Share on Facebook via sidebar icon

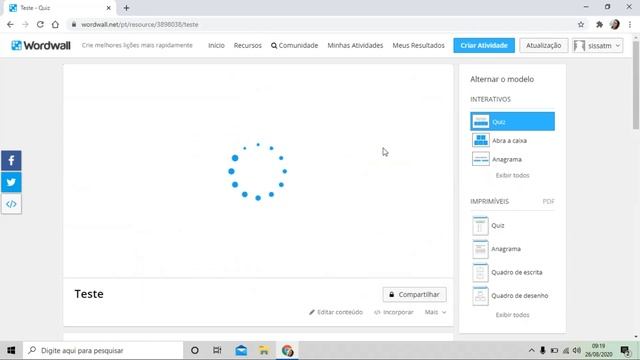[x=11, y=160]
